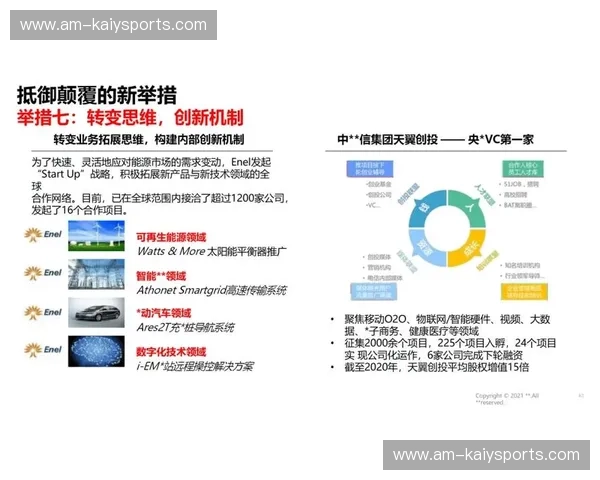Click the line Ares2T充*桩导航系统

coord(186,327)
